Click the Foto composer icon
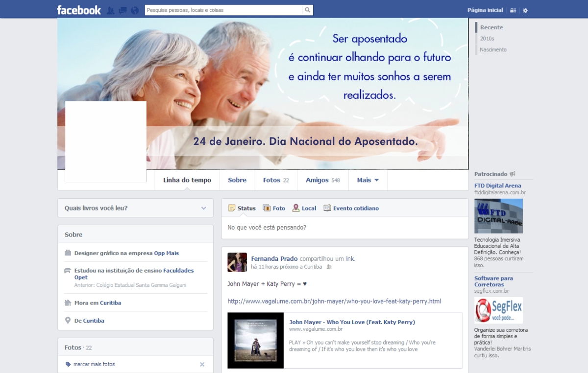 tap(267, 208)
